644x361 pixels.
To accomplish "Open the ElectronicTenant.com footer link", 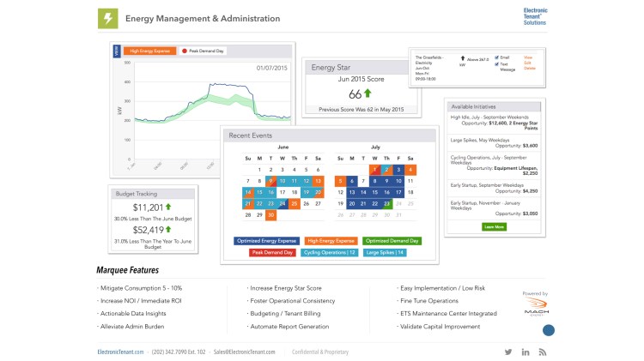I will coord(120,352).
